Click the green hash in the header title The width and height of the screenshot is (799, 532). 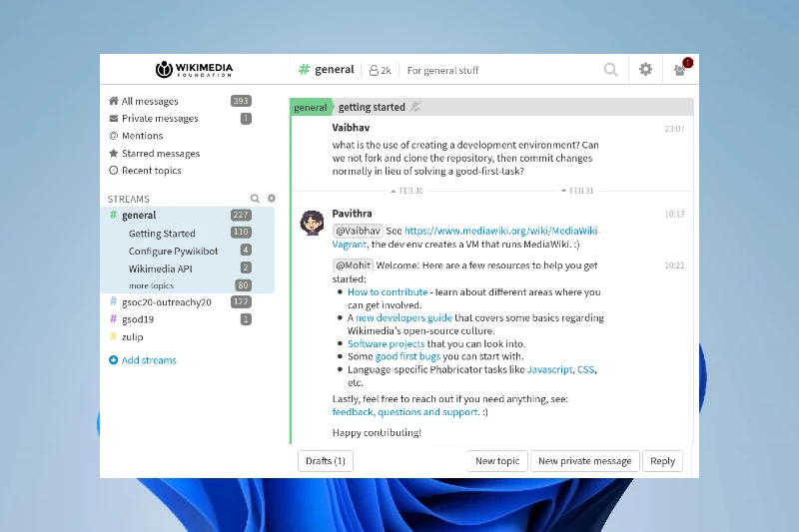pyautogui.click(x=305, y=69)
